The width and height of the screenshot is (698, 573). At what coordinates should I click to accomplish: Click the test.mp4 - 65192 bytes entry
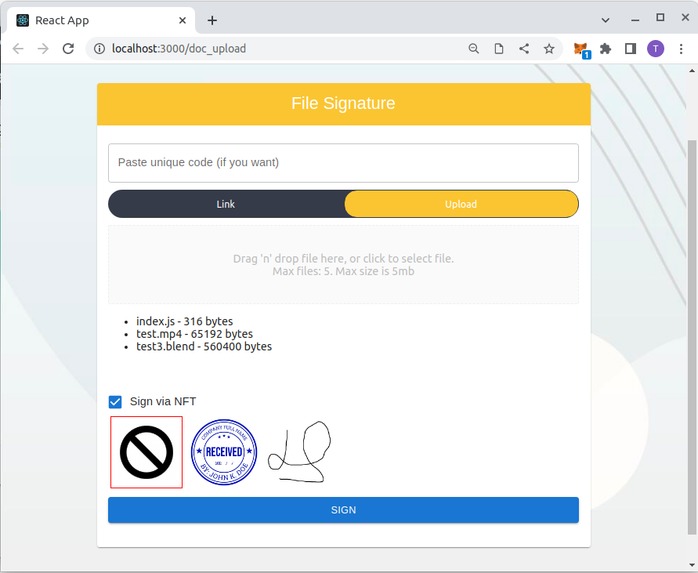pos(195,334)
